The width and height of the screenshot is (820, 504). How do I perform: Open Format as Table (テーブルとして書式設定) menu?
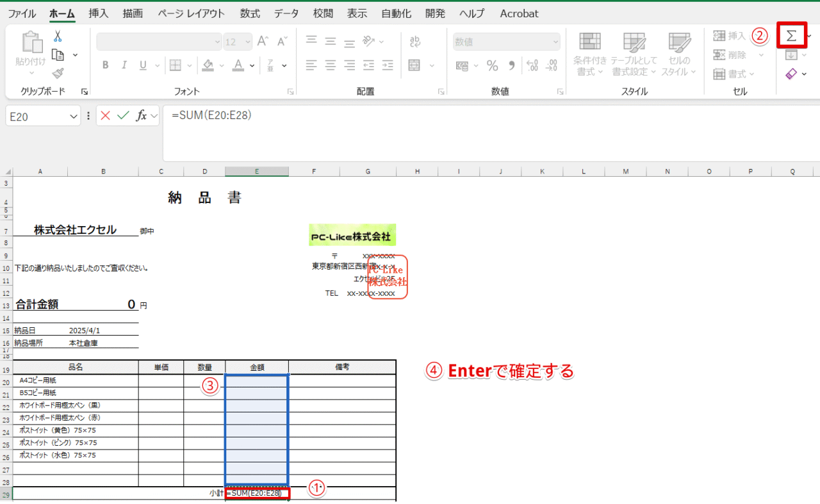(x=634, y=54)
